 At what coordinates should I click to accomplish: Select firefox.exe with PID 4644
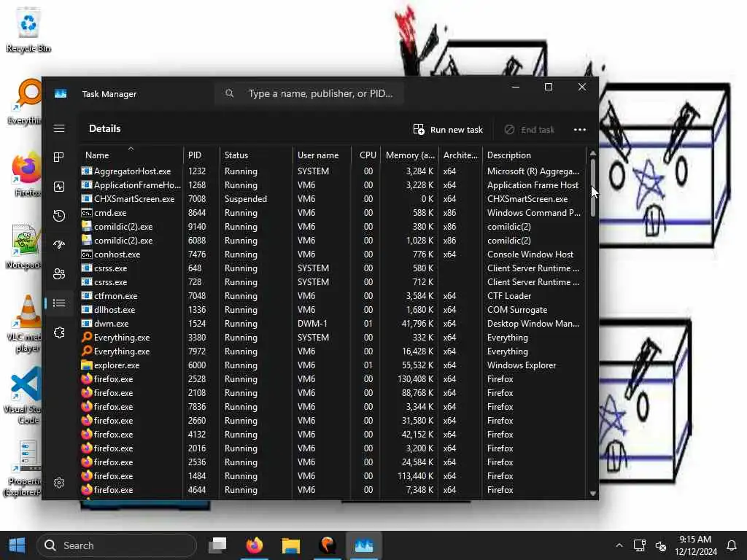(333, 489)
